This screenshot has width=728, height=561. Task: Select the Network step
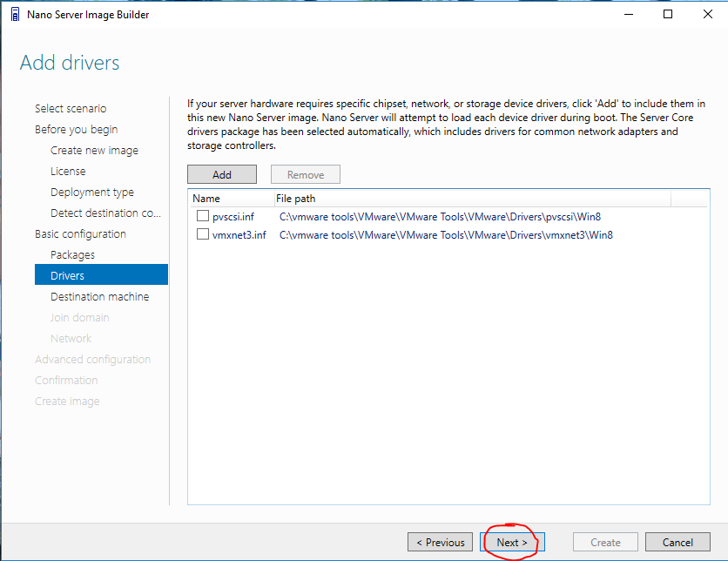(x=71, y=339)
